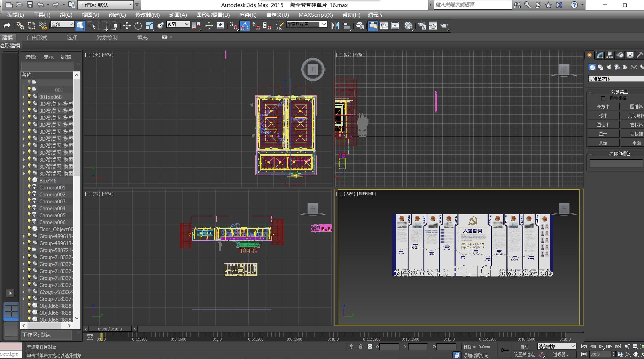This screenshot has width=644, height=359.
Task: Toggle the selection lock icon
Action: [360, 347]
